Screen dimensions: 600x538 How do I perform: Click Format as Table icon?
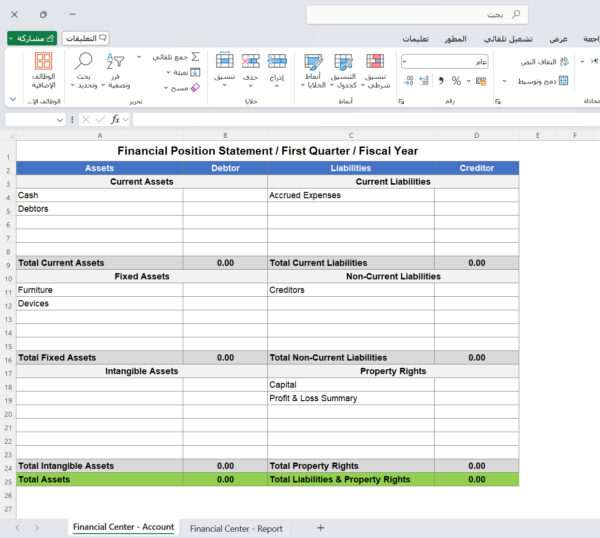click(343, 66)
